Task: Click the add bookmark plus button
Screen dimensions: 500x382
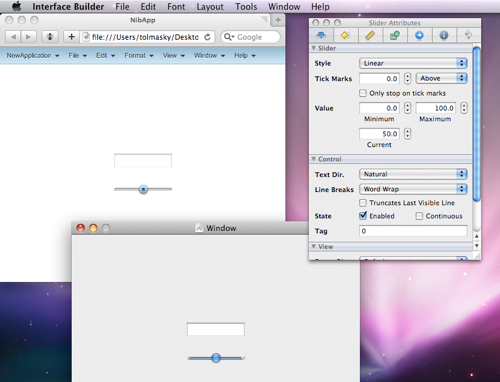Action: click(x=71, y=37)
